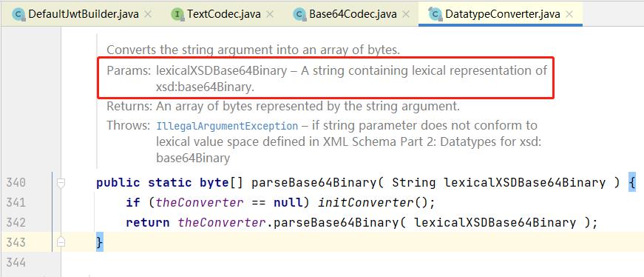This screenshot has height=277, width=644.
Task: Click the 'static' keyword on line 340
Action: point(169,182)
